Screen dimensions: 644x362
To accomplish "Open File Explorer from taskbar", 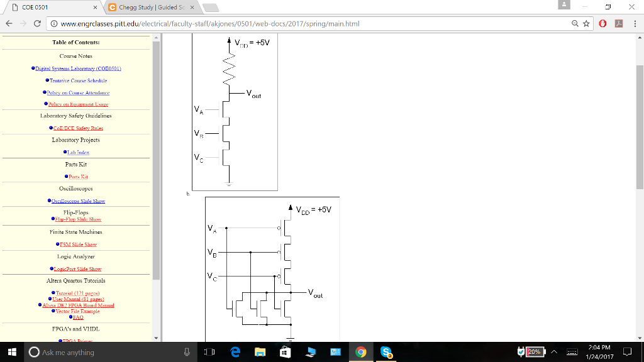I will pyautogui.click(x=260, y=352).
